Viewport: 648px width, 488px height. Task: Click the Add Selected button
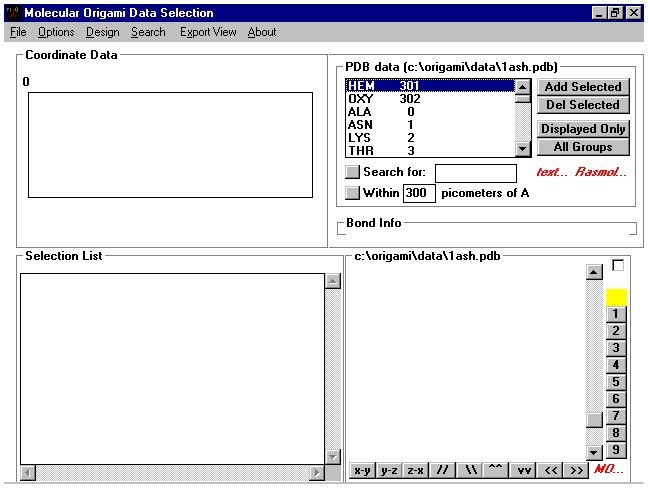coord(583,87)
